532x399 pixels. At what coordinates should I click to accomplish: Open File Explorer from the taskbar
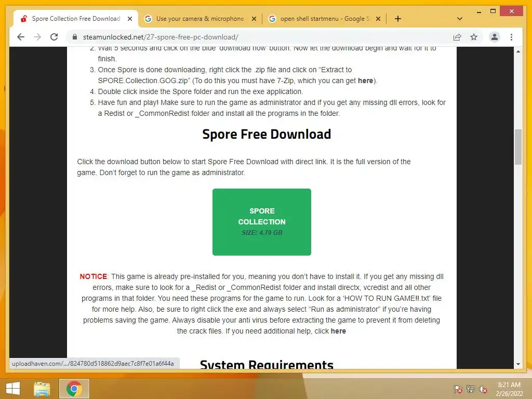click(x=42, y=389)
